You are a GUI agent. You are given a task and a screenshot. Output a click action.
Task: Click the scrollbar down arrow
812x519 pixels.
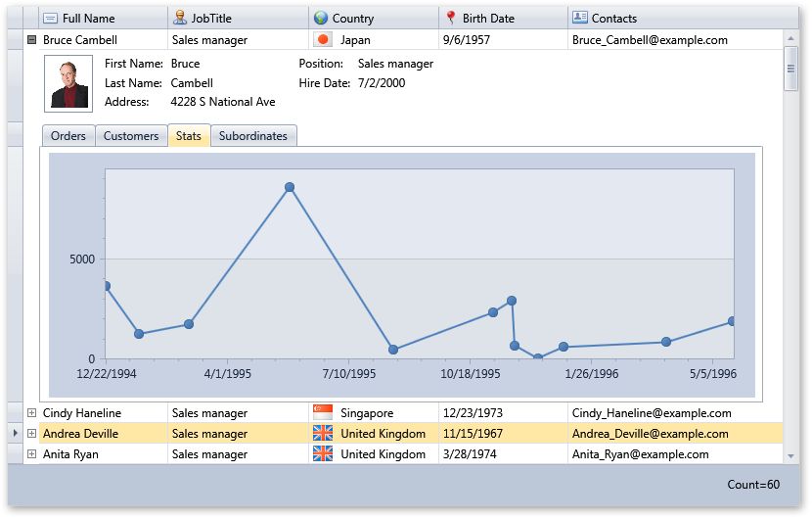(x=790, y=455)
